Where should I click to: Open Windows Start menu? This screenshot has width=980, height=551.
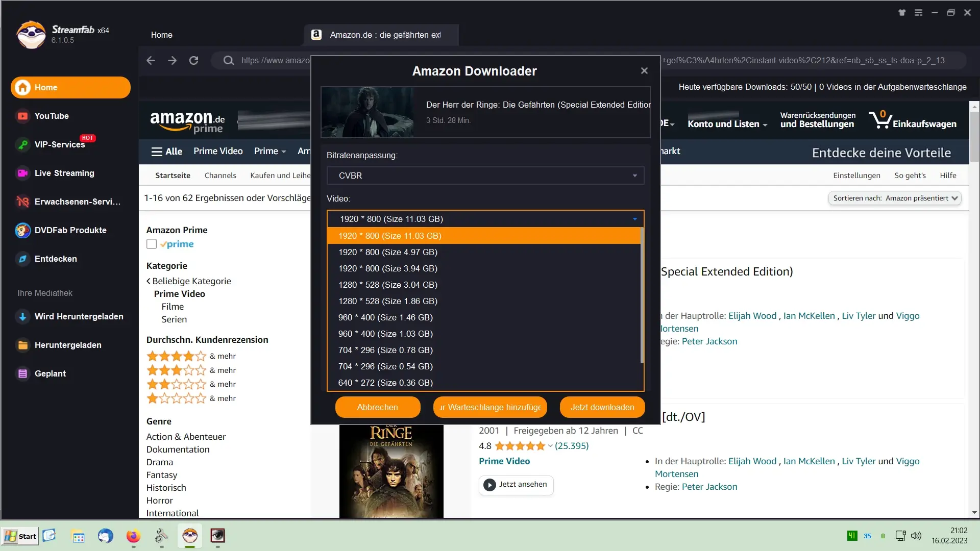pos(20,536)
